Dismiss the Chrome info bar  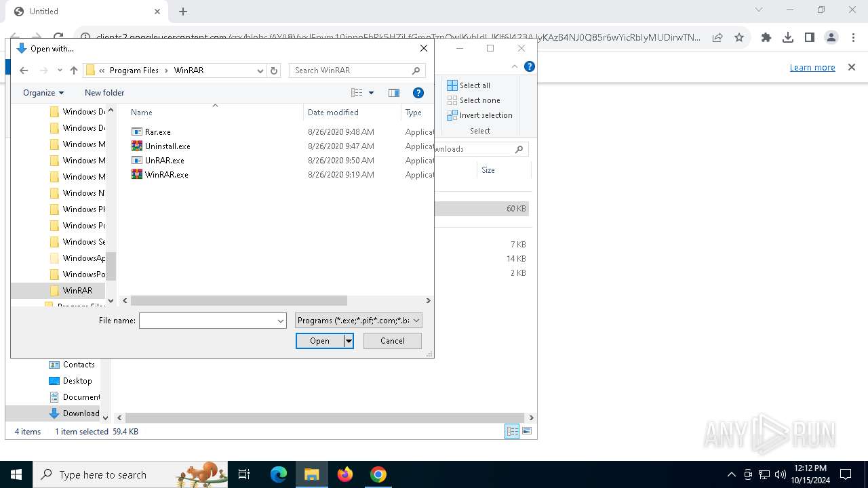(x=852, y=67)
